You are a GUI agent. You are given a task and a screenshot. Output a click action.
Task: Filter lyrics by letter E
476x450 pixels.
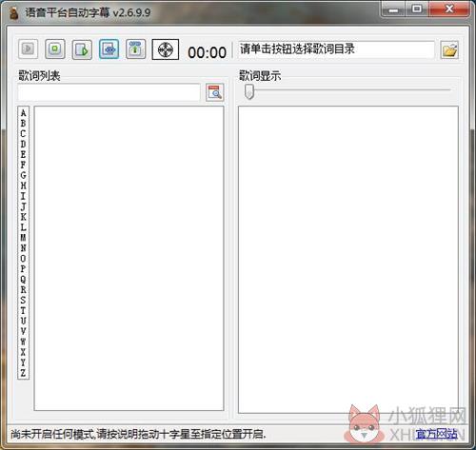(23, 154)
